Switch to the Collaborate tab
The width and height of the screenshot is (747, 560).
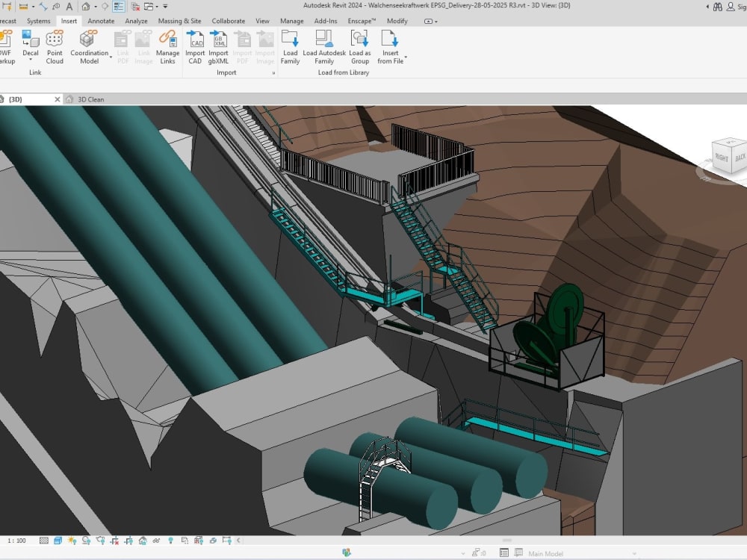pos(228,21)
